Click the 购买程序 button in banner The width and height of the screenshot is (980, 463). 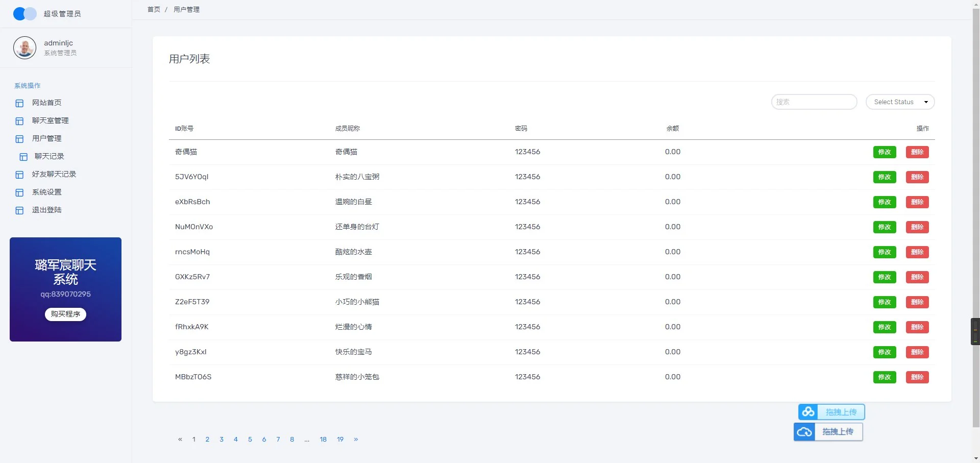click(65, 314)
